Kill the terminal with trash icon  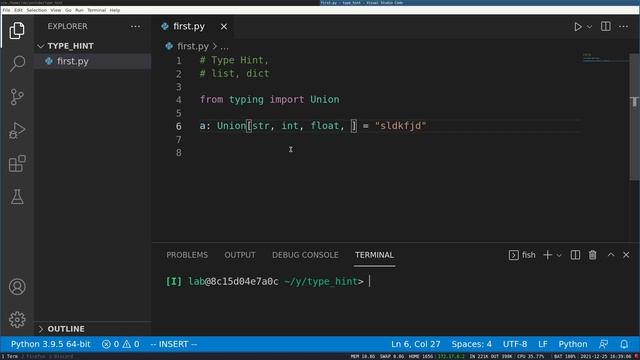tap(593, 255)
